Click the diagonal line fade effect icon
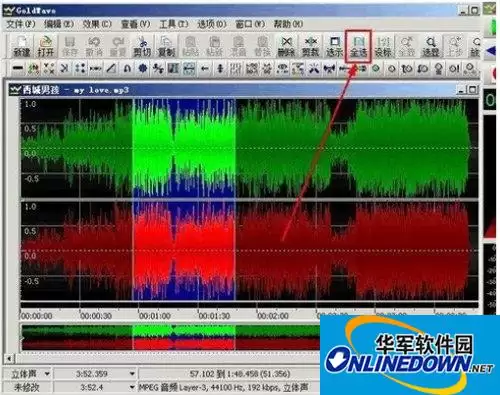The image size is (500, 395). (111, 69)
